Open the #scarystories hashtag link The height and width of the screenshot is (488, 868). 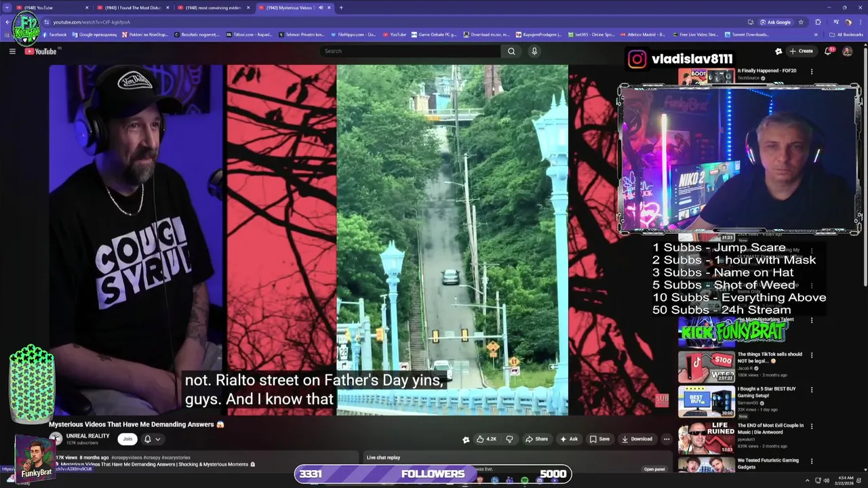coord(176,457)
